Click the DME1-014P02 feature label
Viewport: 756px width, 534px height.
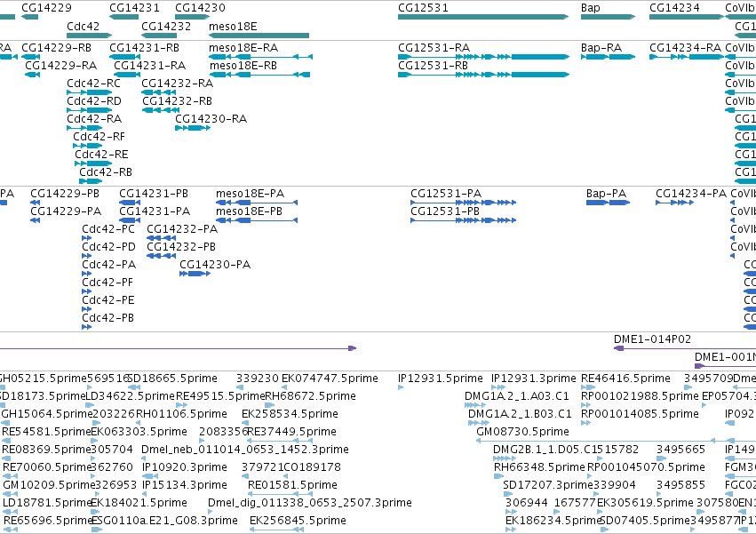652,339
